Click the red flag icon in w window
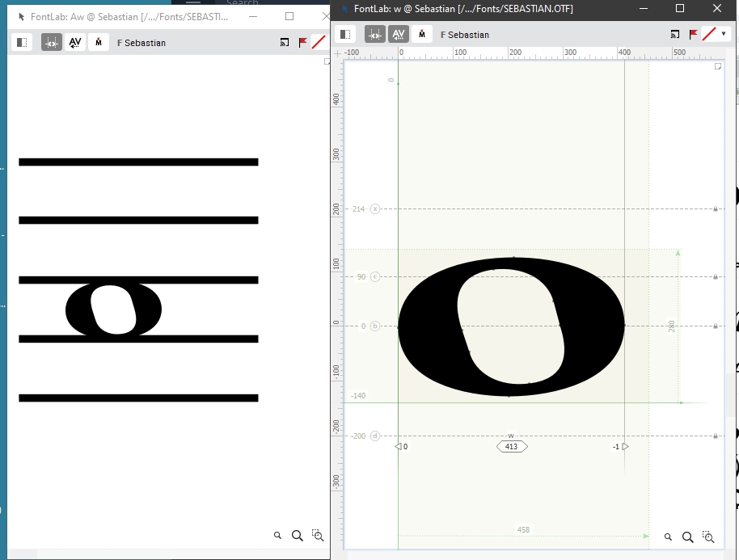 (693, 34)
